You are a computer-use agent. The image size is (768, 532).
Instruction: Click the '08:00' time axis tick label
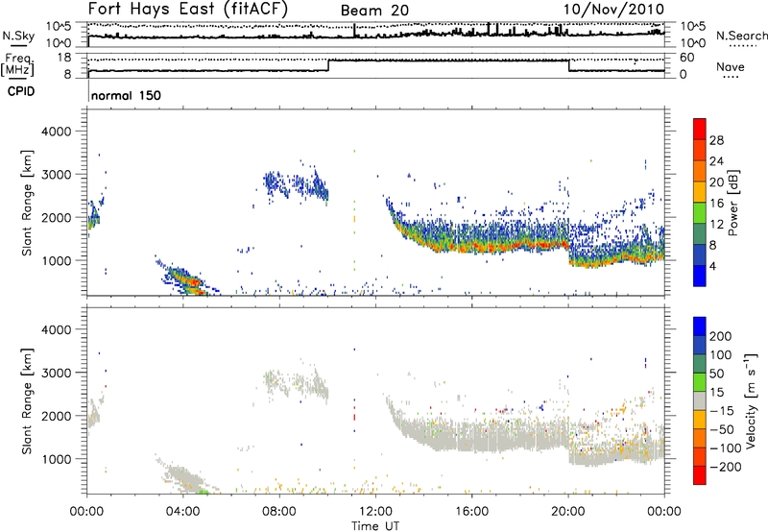(279, 512)
